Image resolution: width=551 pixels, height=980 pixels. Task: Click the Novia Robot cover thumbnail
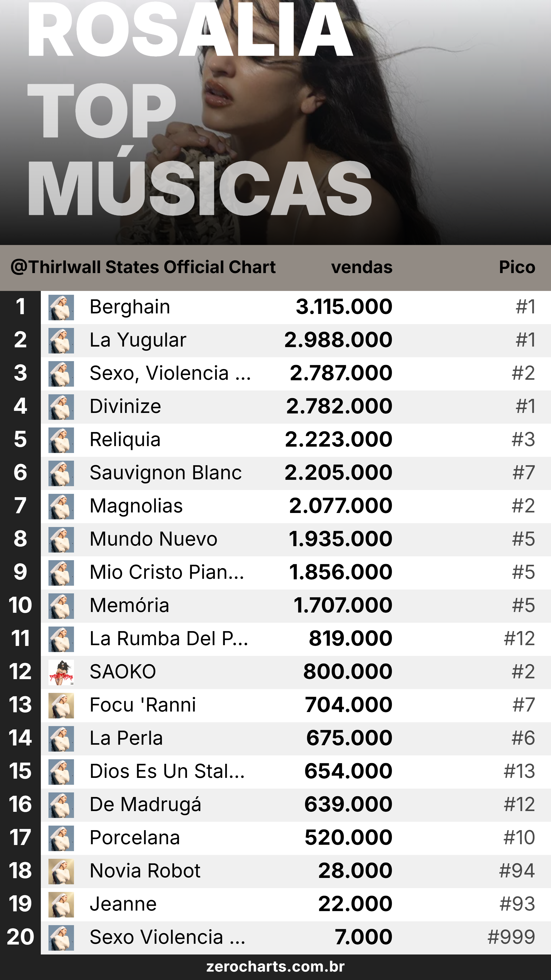[x=61, y=871]
